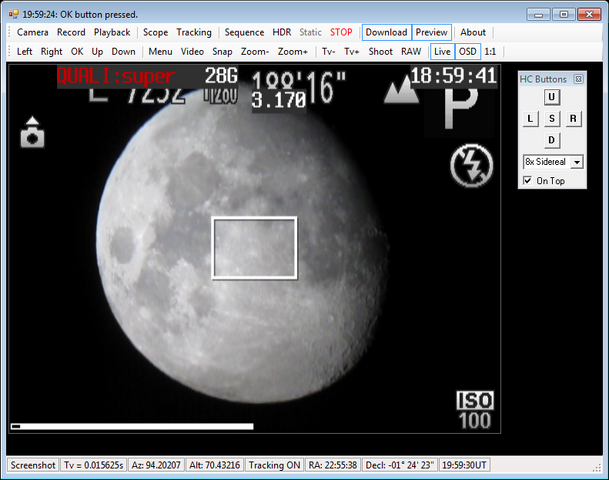The width and height of the screenshot is (609, 480).
Task: Click the Alt: 70.43216 status field
Action: click(214, 465)
